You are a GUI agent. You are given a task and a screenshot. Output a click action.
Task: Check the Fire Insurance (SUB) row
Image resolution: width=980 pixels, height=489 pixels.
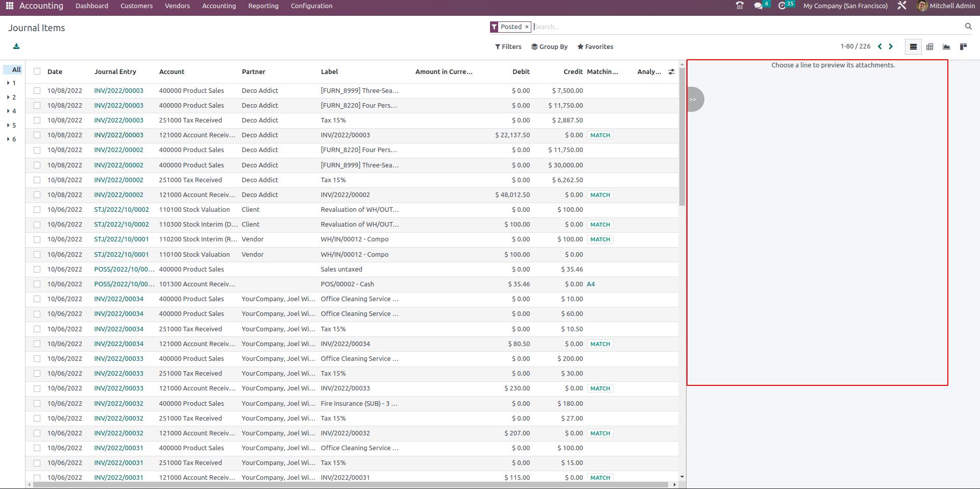coord(37,403)
